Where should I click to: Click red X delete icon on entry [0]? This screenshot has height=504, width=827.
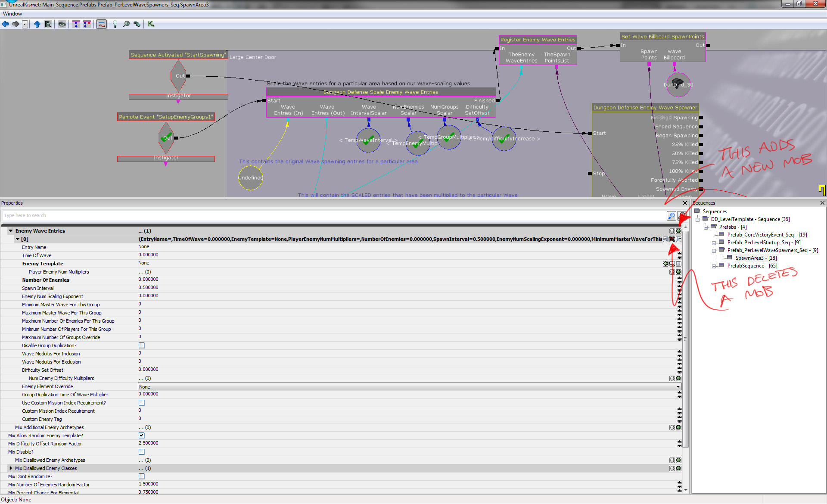[x=672, y=239]
